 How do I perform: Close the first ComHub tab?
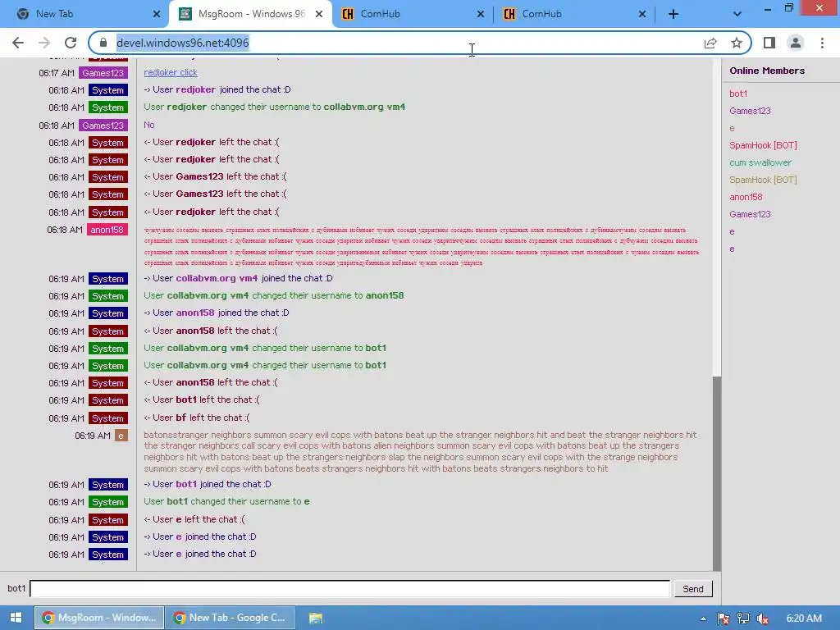pos(481,14)
